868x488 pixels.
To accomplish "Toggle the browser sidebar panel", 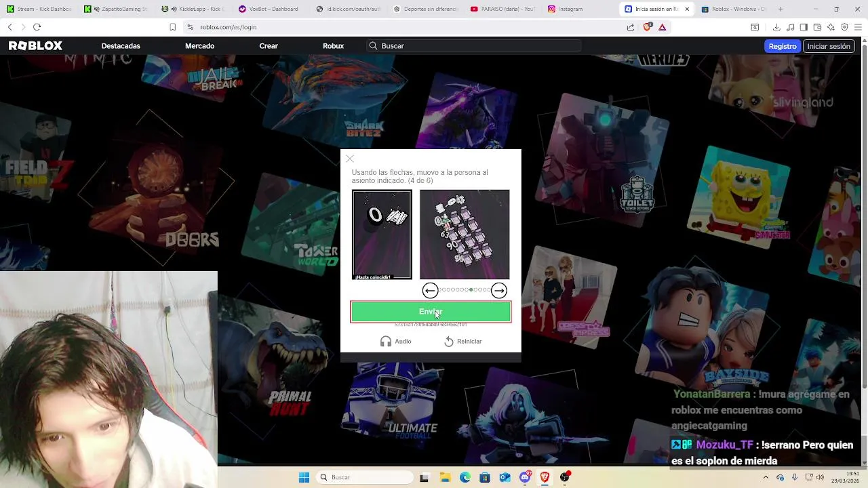I will [x=804, y=27].
